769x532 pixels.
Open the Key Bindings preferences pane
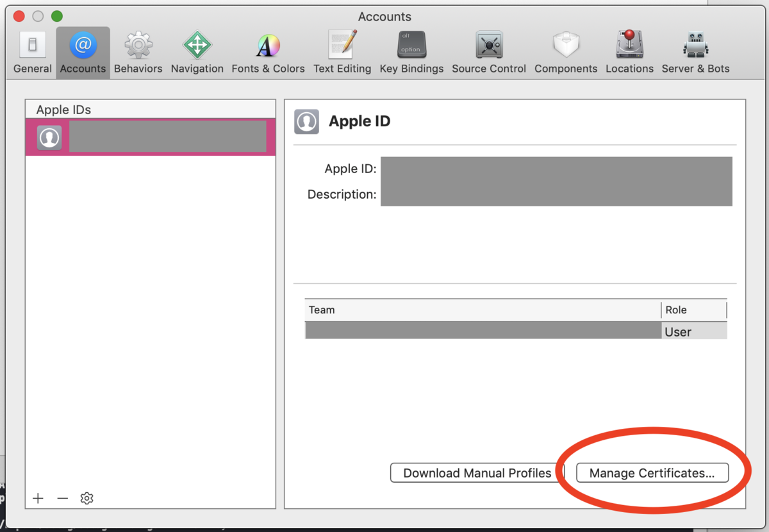pos(411,52)
